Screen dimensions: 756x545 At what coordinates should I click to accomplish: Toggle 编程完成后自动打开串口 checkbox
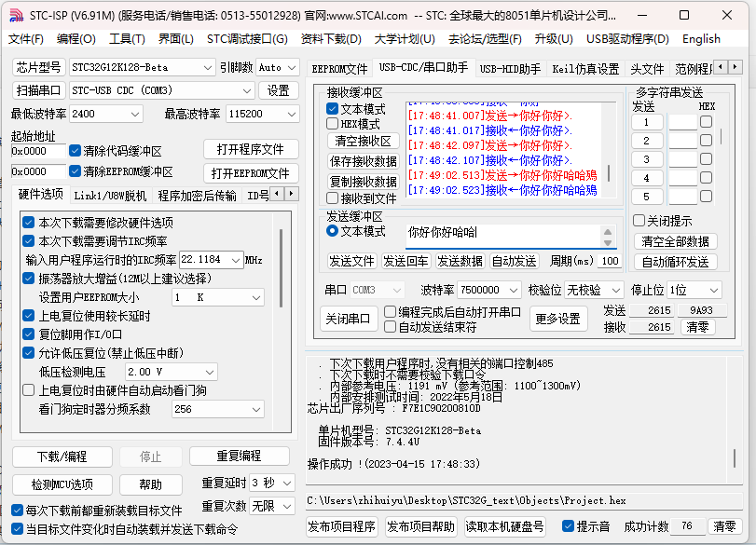390,312
